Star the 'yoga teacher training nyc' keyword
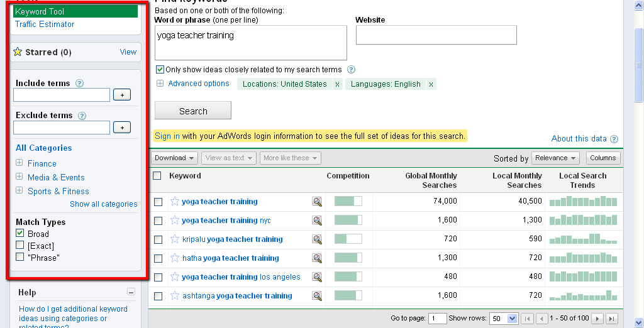 click(175, 221)
